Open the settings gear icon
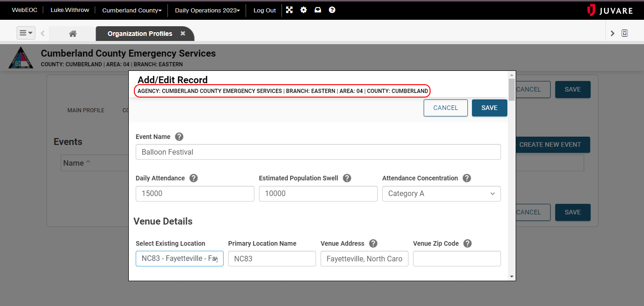644x306 pixels. [303, 10]
